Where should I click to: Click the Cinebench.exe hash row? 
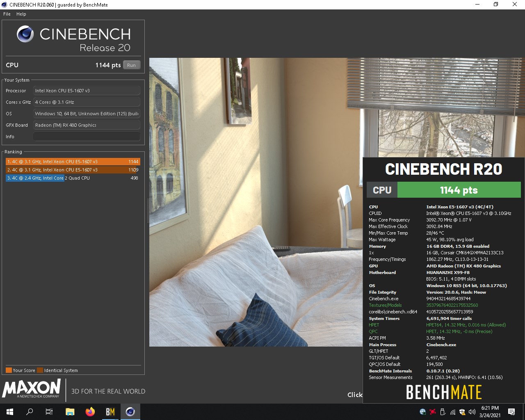click(x=420, y=299)
